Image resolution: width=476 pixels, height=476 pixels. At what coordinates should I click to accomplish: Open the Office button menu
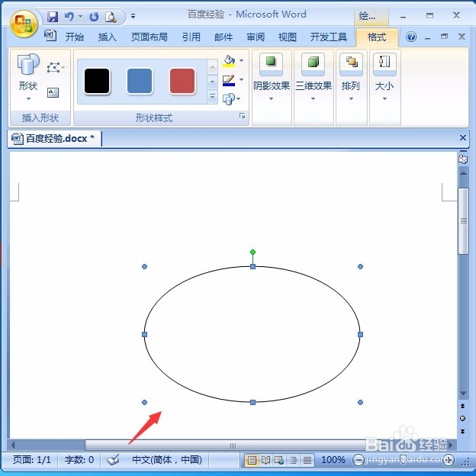pyautogui.click(x=24, y=24)
